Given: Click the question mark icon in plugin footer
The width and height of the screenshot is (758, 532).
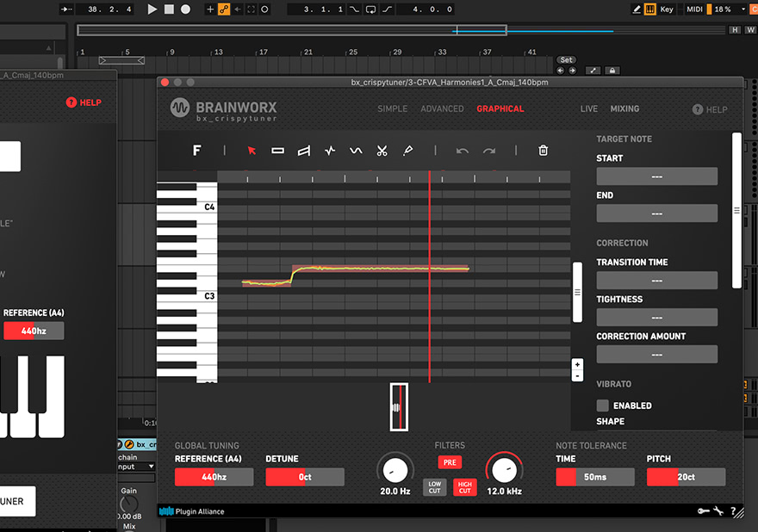Looking at the screenshot, I should point(733,510).
